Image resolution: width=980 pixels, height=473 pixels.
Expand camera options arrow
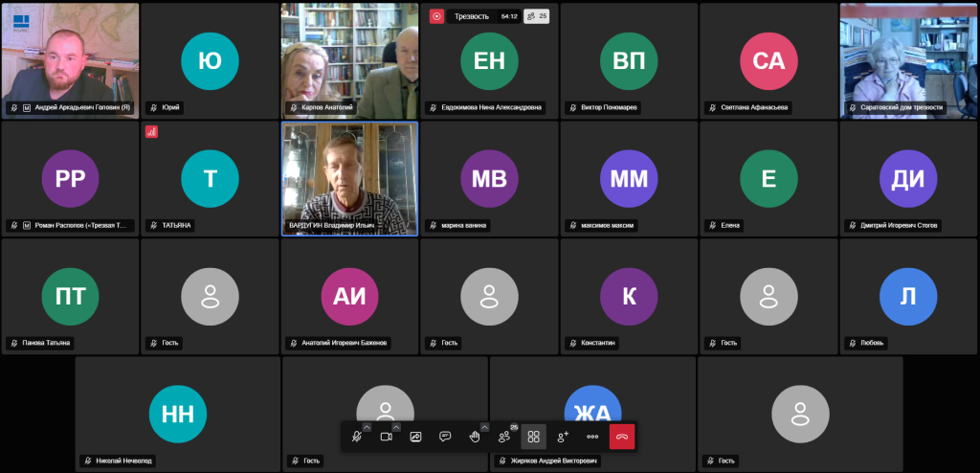pos(396,427)
